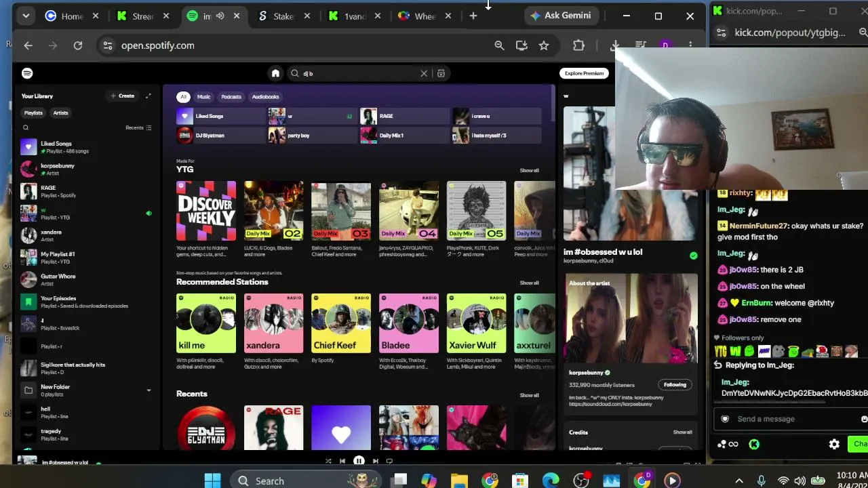
Task: Select the Music filter chip
Action: click(203, 97)
